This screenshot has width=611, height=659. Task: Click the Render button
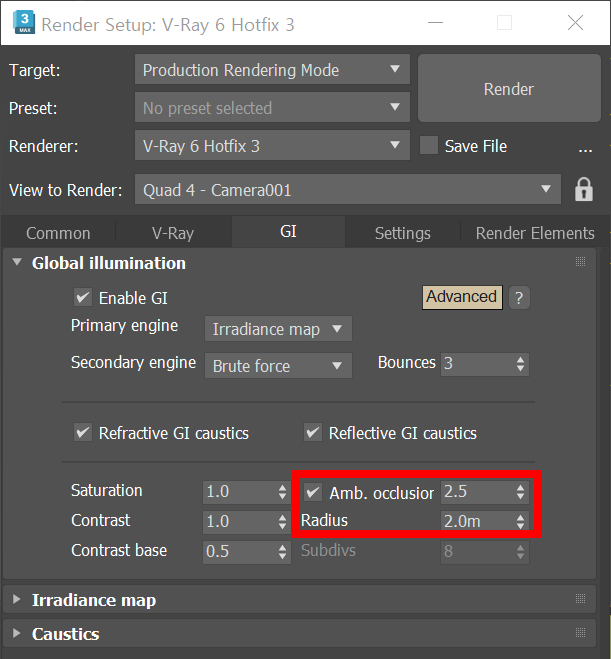(x=509, y=88)
